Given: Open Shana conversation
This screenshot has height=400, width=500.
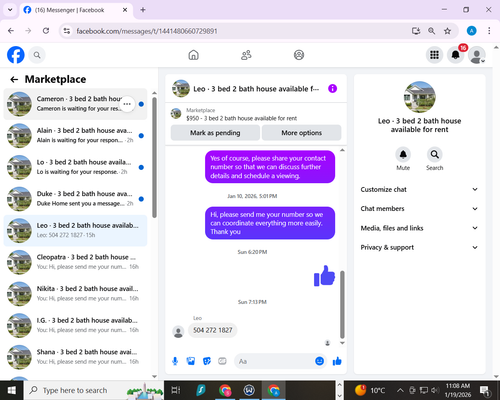Looking at the screenshot, I should (75, 357).
